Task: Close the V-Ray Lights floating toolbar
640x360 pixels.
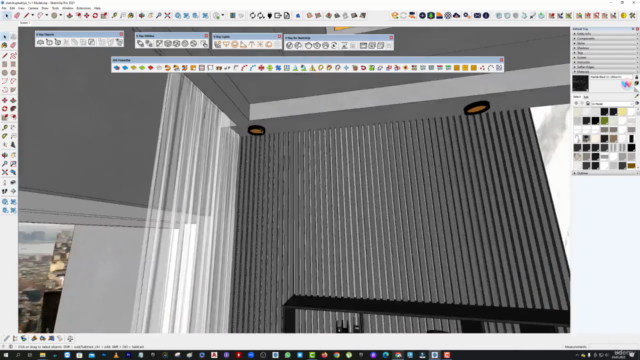Action: point(280,36)
